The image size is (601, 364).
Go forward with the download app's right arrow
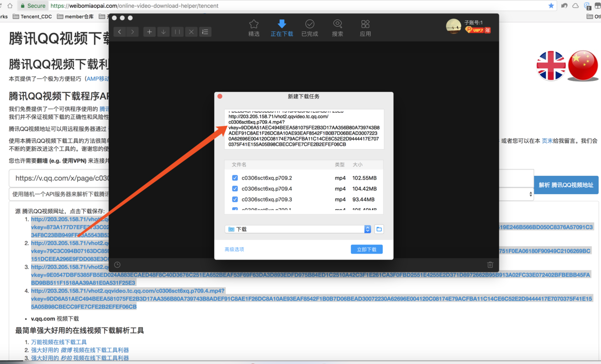click(x=132, y=32)
